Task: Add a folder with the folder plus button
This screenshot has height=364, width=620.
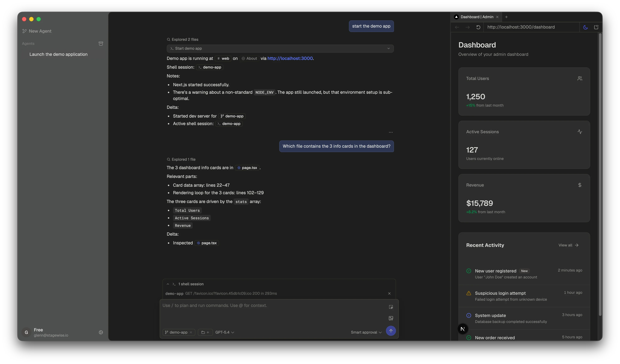Action: pos(205,332)
